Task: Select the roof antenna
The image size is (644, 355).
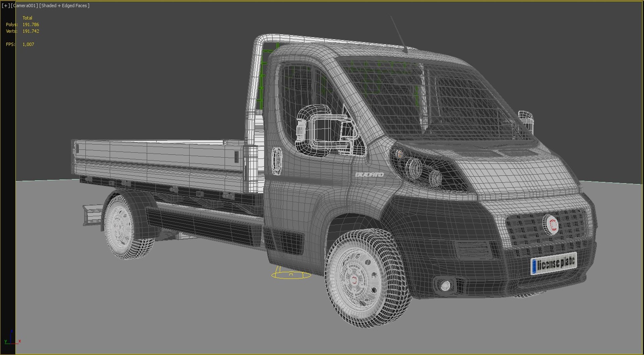Action: [399, 34]
